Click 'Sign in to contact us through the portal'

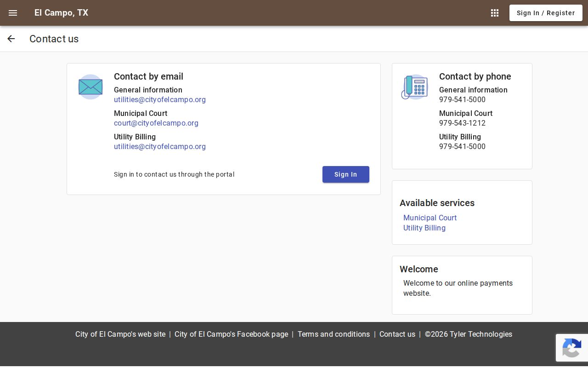click(174, 174)
